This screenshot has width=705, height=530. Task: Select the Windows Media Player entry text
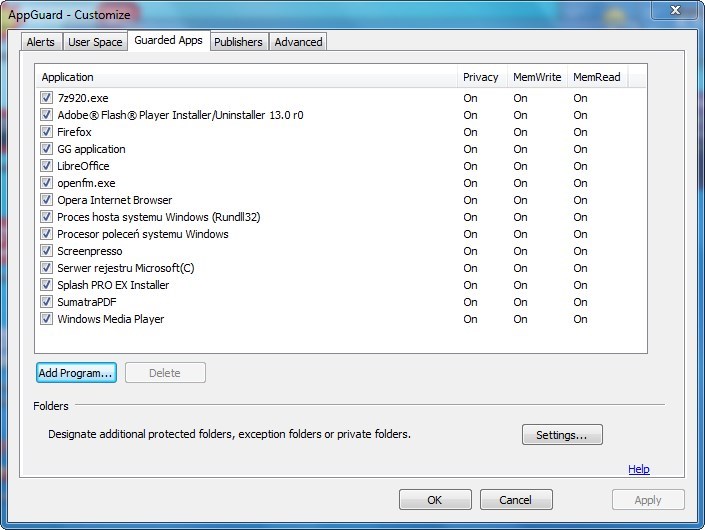[x=111, y=319]
